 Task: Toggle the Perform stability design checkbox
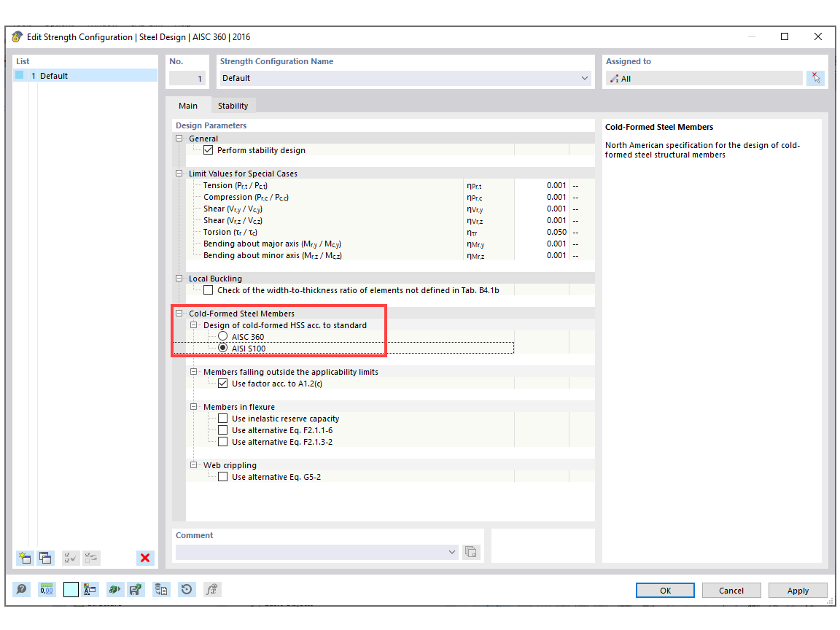209,150
